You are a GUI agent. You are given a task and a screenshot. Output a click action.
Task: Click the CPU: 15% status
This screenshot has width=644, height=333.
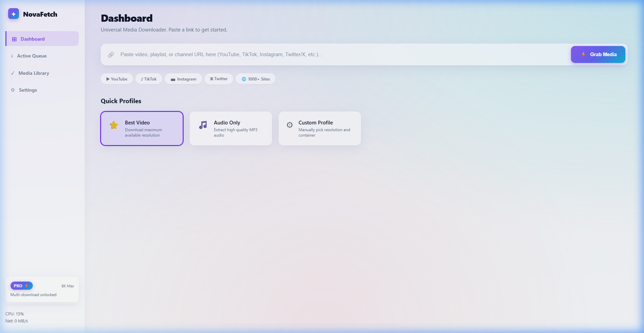click(x=14, y=314)
